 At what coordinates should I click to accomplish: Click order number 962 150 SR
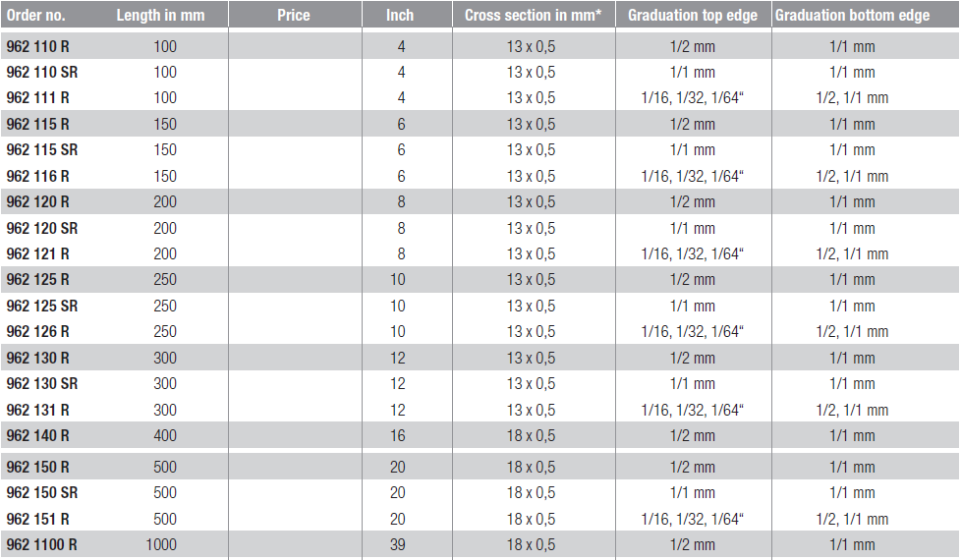tap(42, 492)
